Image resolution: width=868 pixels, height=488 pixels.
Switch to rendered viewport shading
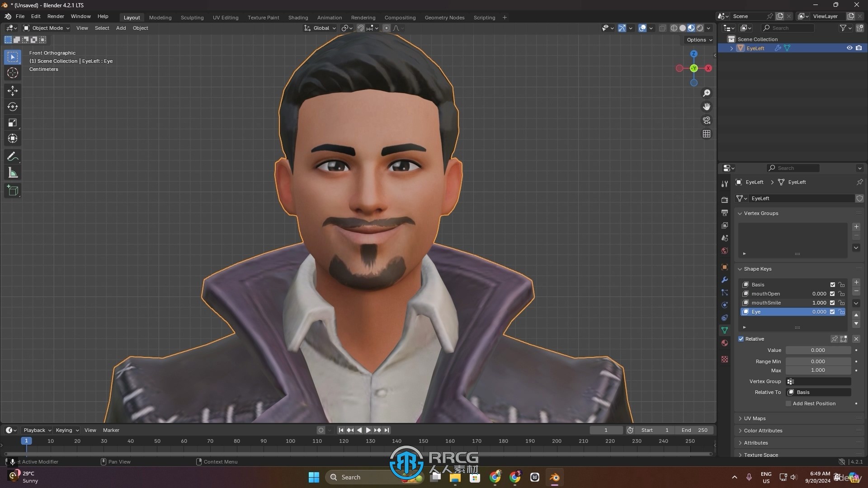click(700, 28)
